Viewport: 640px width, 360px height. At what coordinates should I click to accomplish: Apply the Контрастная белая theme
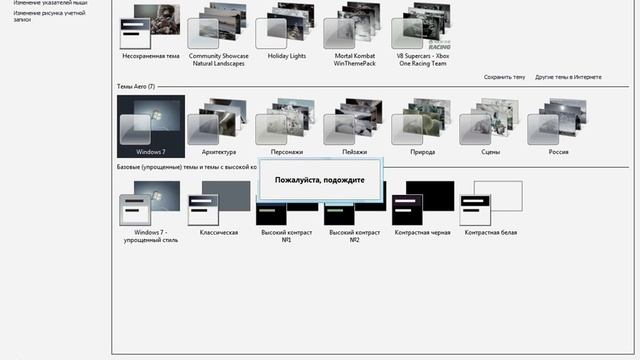[x=490, y=209]
